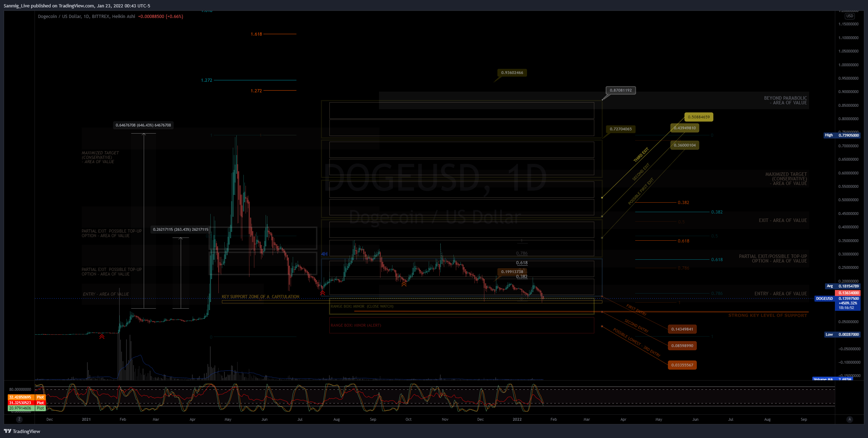Image resolution: width=868 pixels, height=438 pixels.
Task: Click the 0.36000104 callout
Action: [685, 145]
